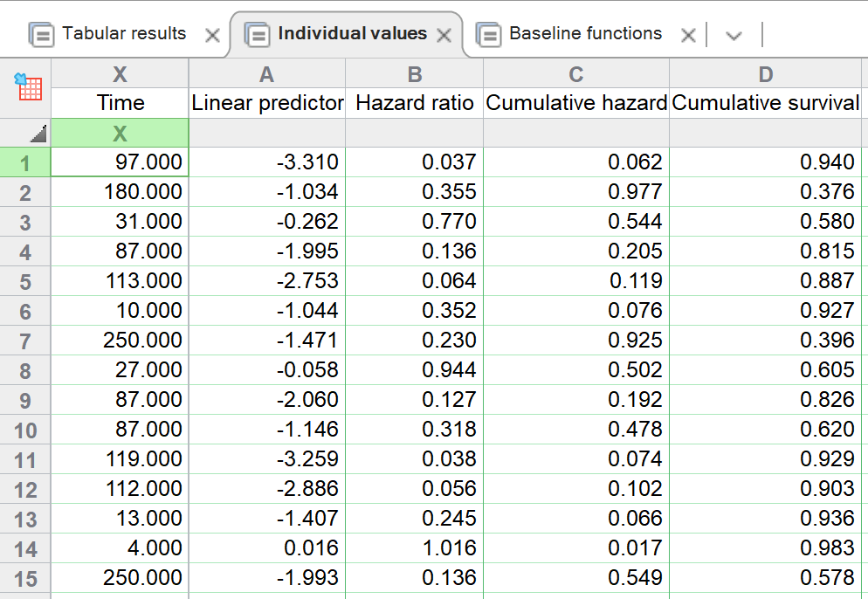Close the Tabular results tab
This screenshot has width=868, height=599.
click(x=211, y=36)
